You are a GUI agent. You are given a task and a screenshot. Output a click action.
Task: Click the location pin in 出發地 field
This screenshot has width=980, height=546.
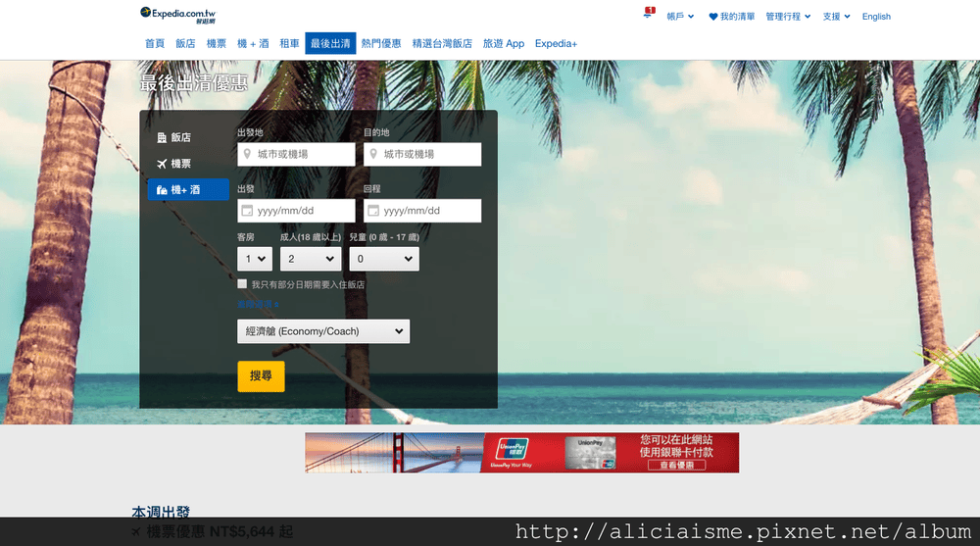click(x=247, y=154)
